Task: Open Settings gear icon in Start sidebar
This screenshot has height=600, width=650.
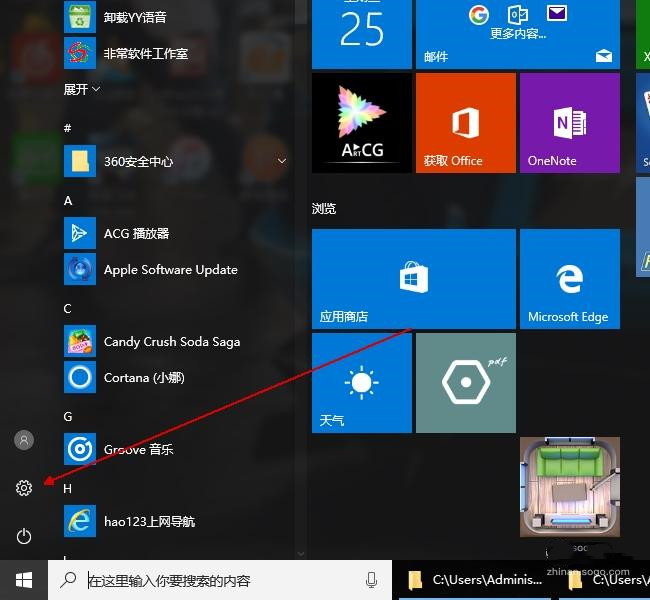Action: click(24, 488)
